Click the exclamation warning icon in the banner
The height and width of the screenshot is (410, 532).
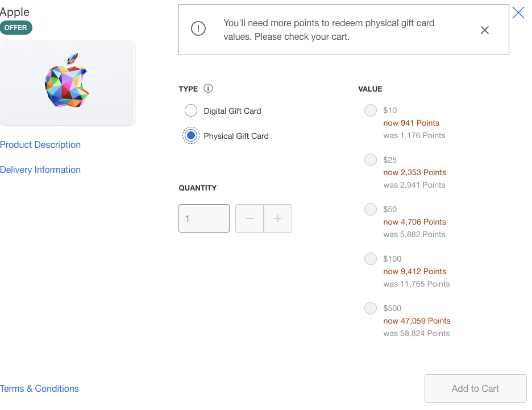(198, 28)
